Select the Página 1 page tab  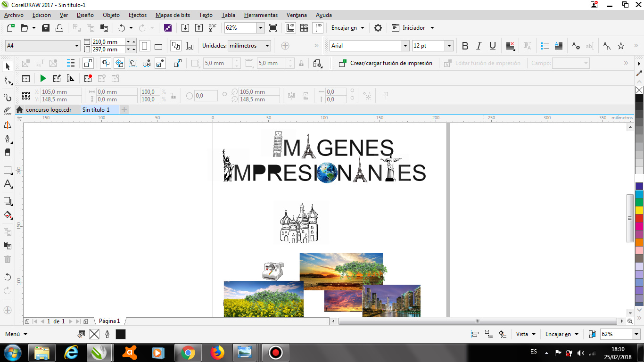(x=109, y=321)
